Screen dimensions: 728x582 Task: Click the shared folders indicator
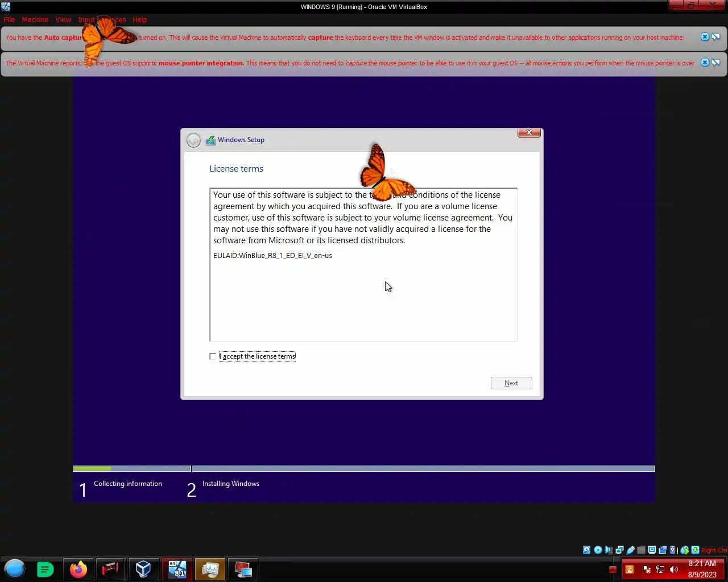tap(641, 550)
